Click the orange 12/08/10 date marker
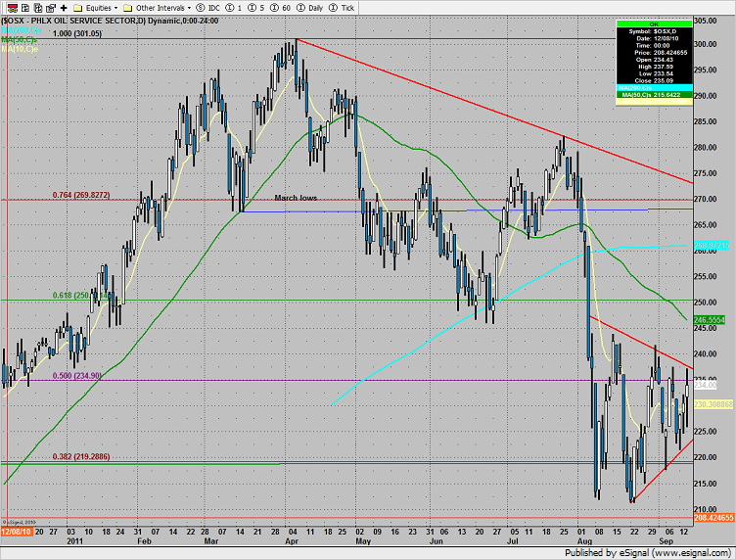The width and height of the screenshot is (736, 560). (x=17, y=532)
